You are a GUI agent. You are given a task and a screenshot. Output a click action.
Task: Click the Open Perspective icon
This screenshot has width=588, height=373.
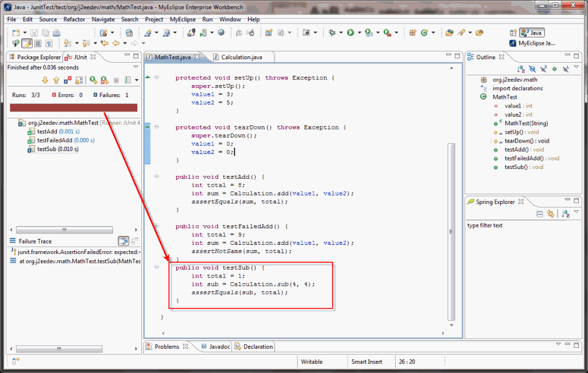[x=513, y=33]
